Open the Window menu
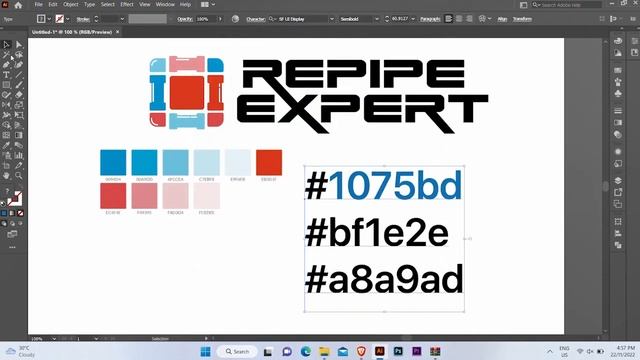640x360 pixels. click(x=165, y=4)
